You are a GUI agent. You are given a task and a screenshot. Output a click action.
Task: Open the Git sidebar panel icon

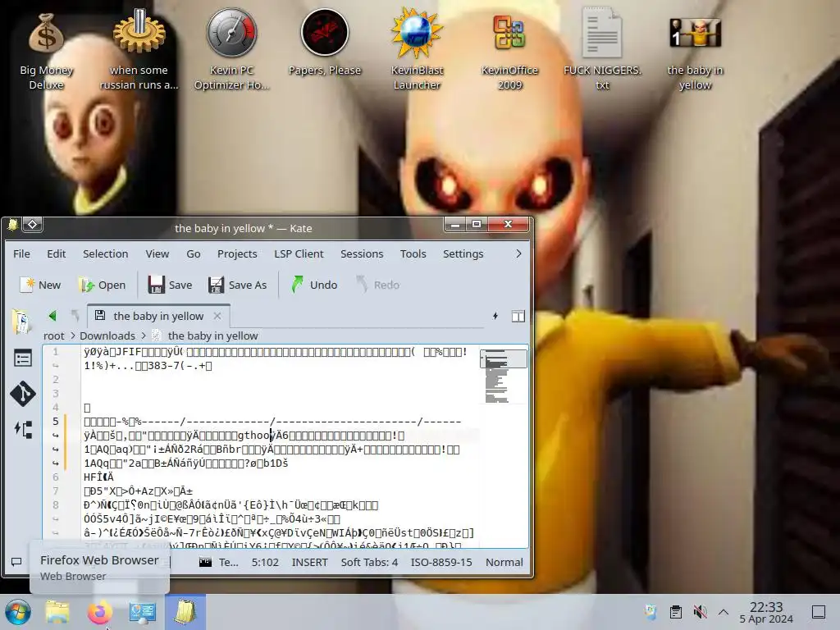pos(22,394)
